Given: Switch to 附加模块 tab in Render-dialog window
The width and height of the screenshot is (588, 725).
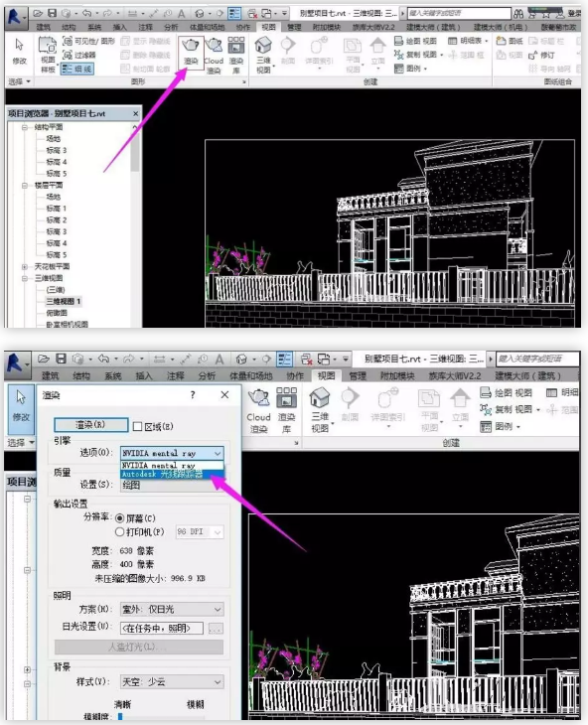Looking at the screenshot, I should [397, 376].
